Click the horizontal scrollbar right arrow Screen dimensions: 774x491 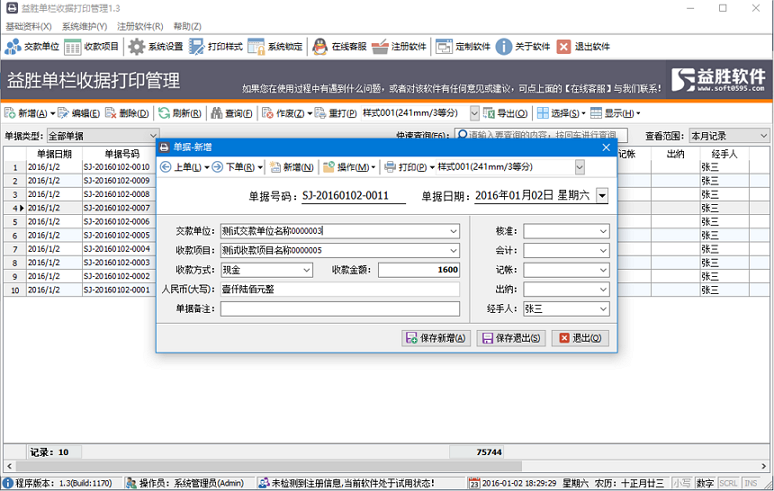click(763, 466)
